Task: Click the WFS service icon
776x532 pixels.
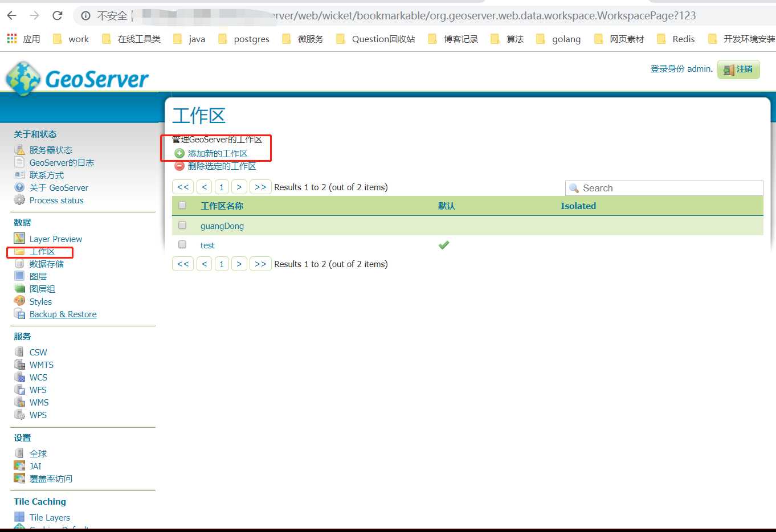Action: click(19, 390)
